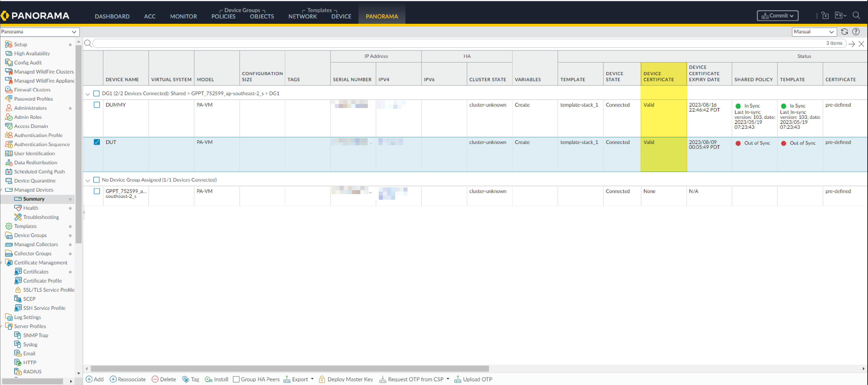Click the search magnifier icon in top bar
Screen dimensions: 868x385
pos(856,15)
